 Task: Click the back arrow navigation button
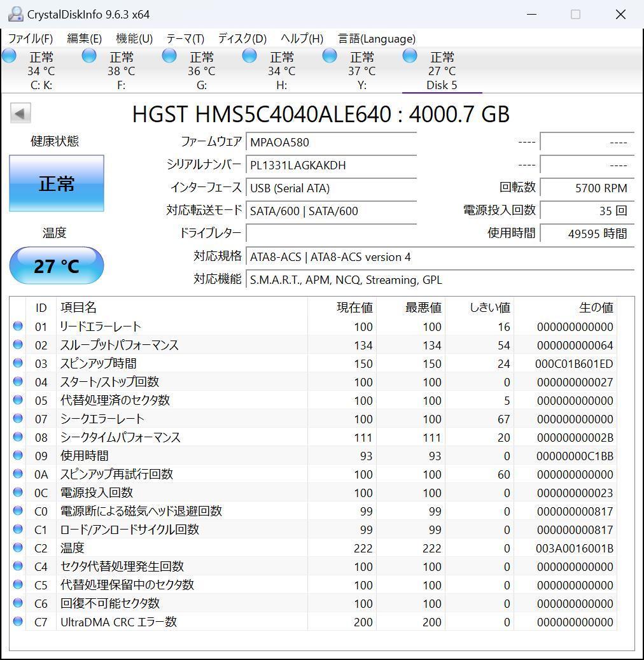(x=20, y=113)
